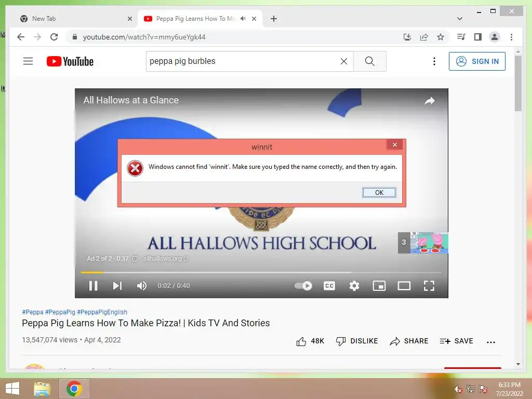Click the system tray volume icon

click(x=458, y=389)
